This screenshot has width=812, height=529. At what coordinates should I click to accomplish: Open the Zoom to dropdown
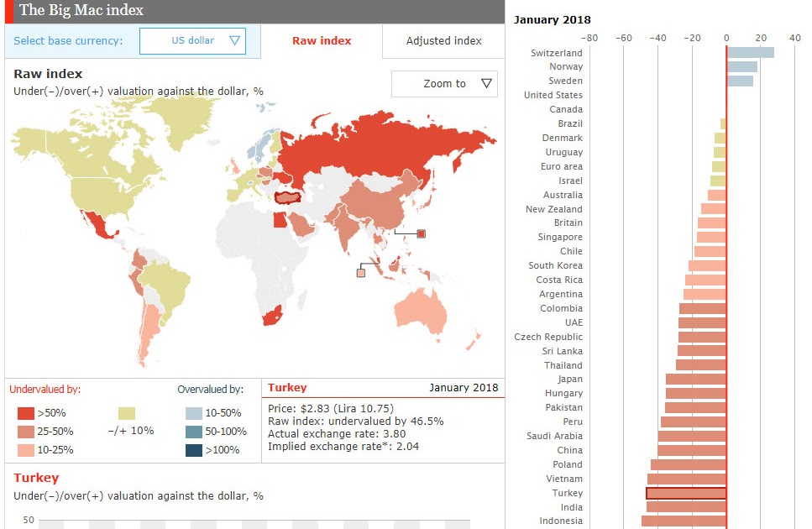click(444, 84)
